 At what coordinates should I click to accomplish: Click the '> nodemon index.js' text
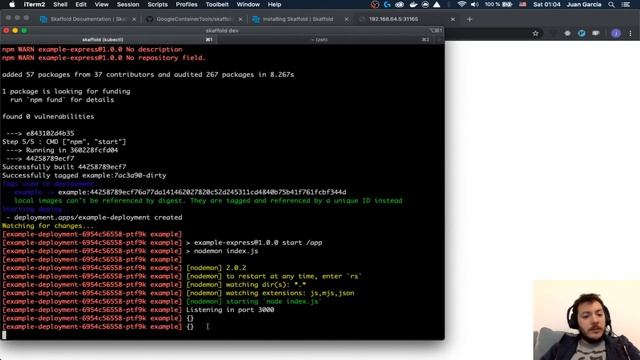pos(222,251)
